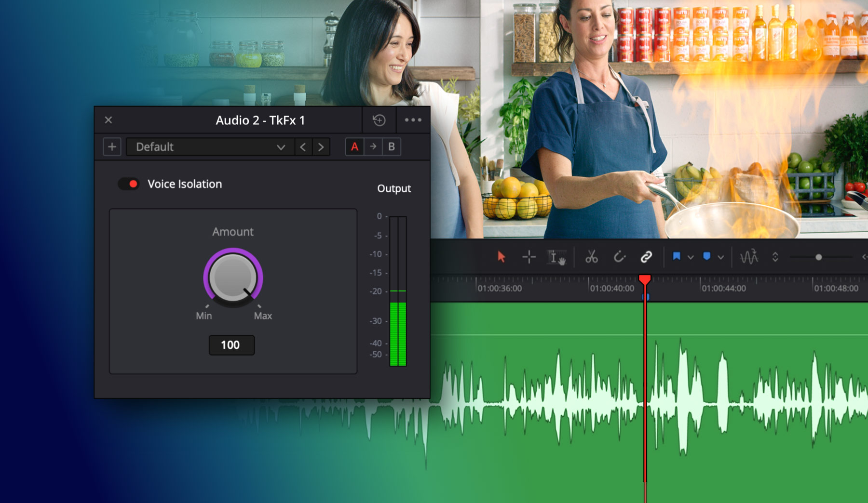Open the marker color dropdown arrow
This screenshot has width=868, height=503.
coord(721,257)
